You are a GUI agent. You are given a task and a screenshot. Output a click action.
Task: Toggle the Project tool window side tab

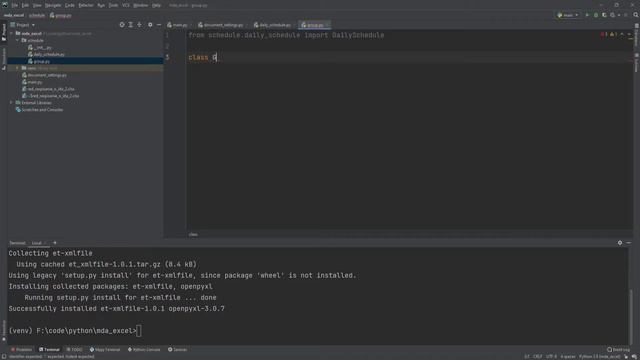[4, 32]
